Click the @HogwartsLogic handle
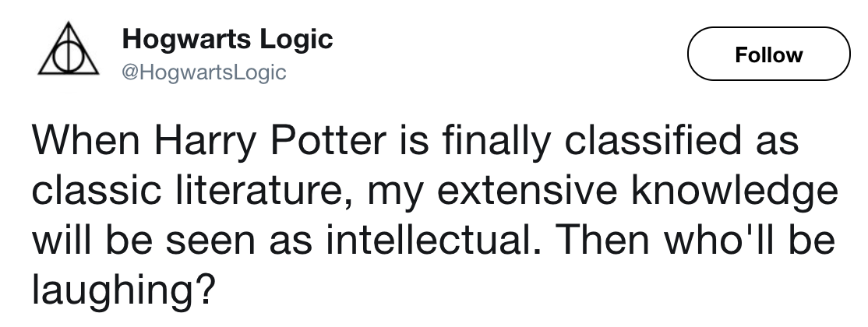The width and height of the screenshot is (868, 327). (x=204, y=73)
